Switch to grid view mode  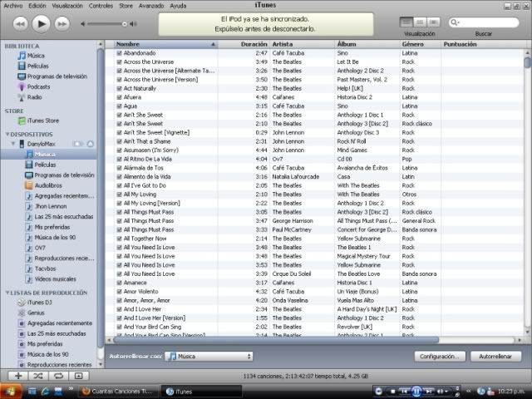pos(420,22)
